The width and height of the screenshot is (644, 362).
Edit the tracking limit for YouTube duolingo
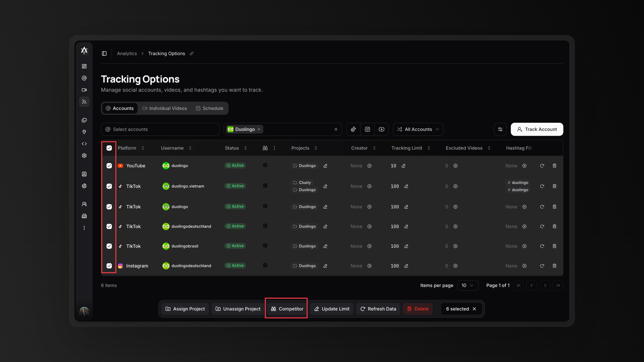point(403,166)
